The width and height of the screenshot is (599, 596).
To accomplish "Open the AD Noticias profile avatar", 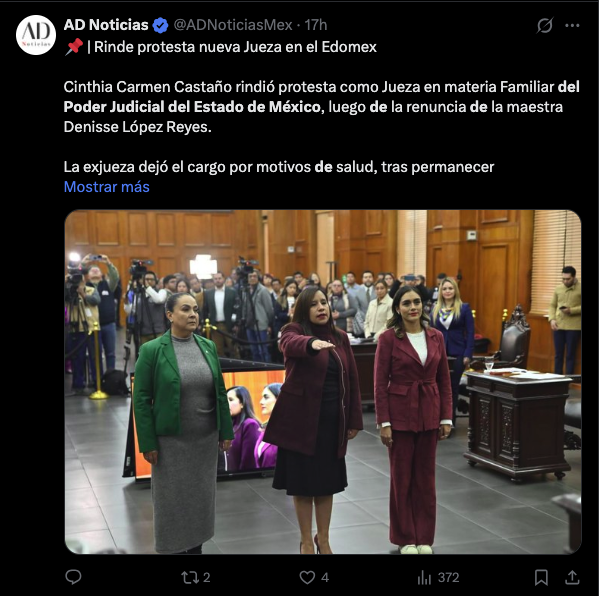I will click(x=36, y=35).
